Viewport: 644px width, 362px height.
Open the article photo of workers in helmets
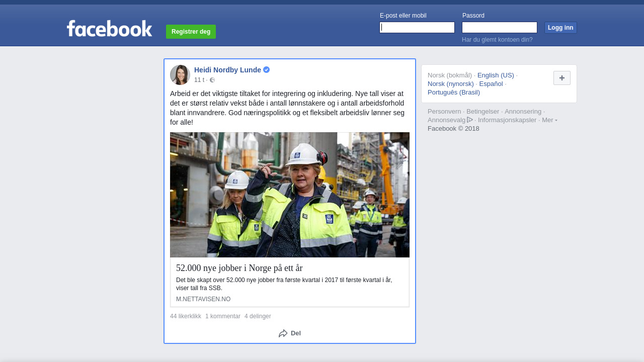(x=290, y=195)
